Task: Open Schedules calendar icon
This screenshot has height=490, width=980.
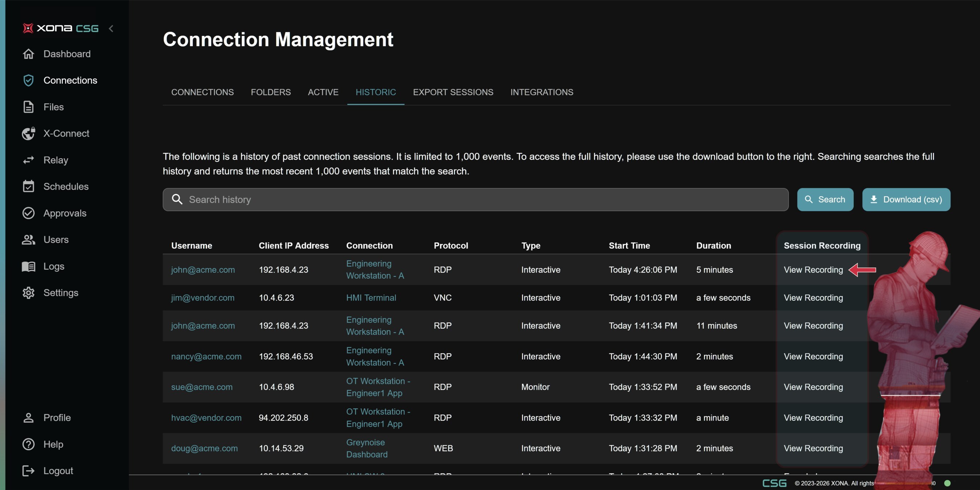Action: coord(29,187)
